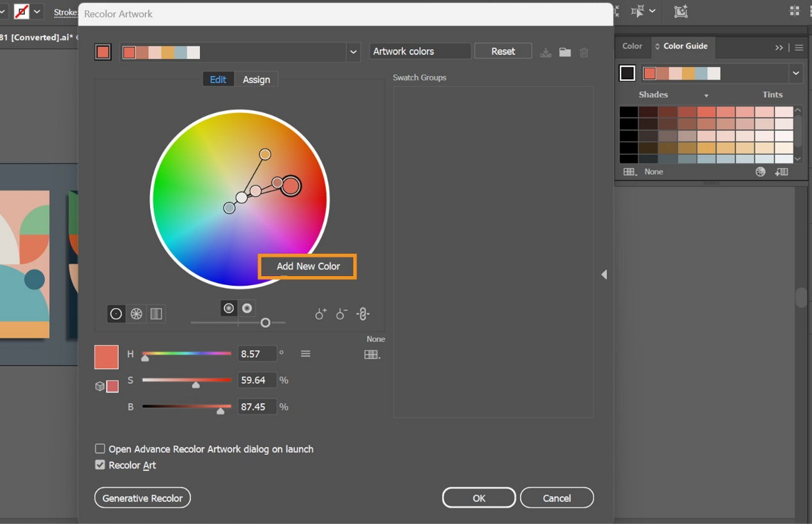The height and width of the screenshot is (524, 812).
Task: Click the Remove color tool icon
Action: [x=341, y=314]
